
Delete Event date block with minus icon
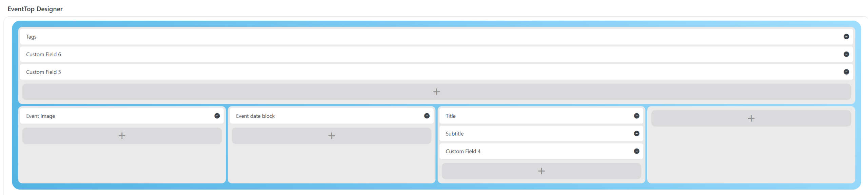427,116
